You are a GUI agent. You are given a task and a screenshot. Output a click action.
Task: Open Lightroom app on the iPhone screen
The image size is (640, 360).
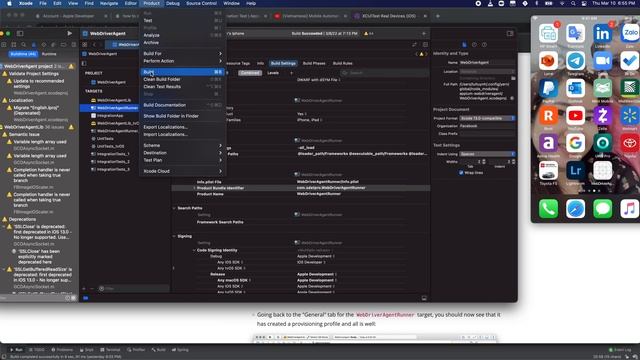[576, 171]
